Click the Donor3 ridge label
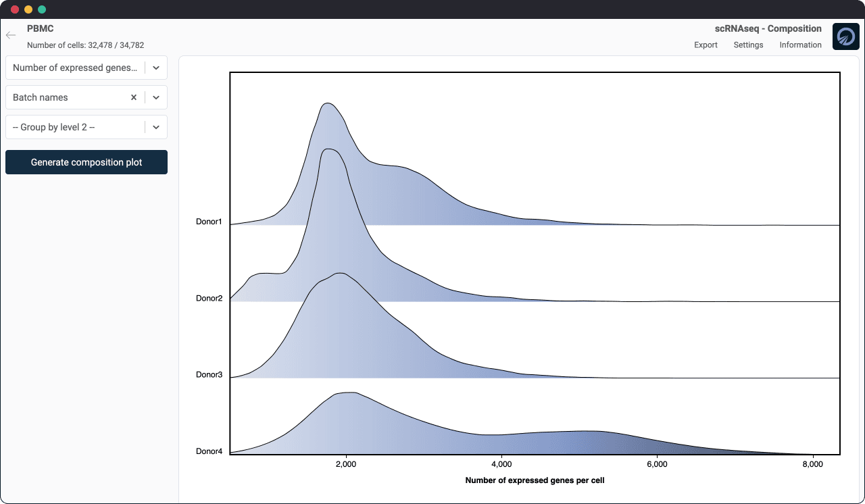Screen dimensions: 865x504 coord(209,374)
